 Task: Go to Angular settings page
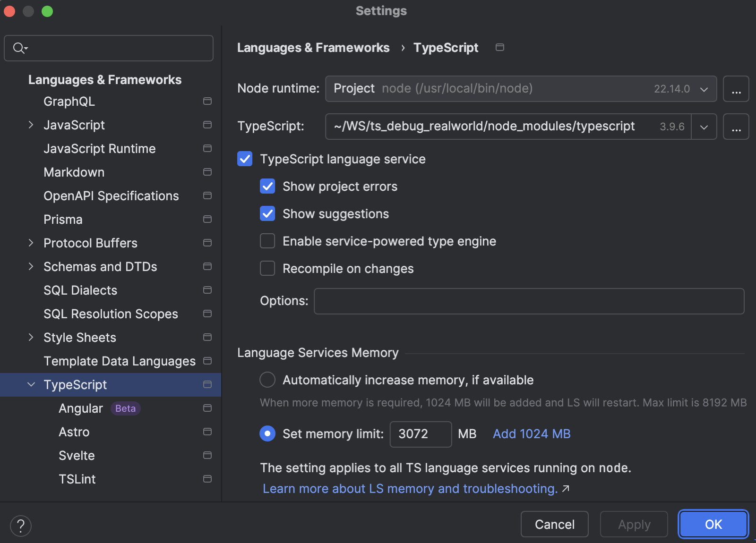click(x=81, y=408)
